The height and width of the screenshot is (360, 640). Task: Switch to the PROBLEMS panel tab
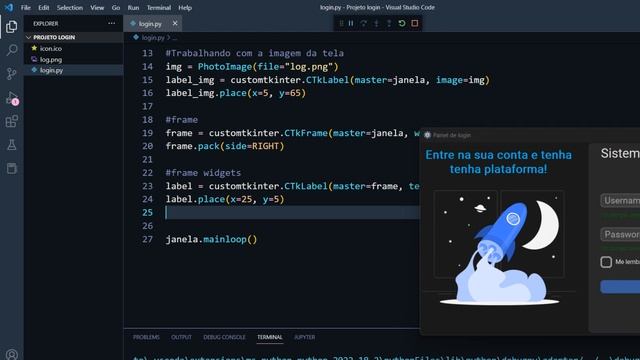coord(146,337)
